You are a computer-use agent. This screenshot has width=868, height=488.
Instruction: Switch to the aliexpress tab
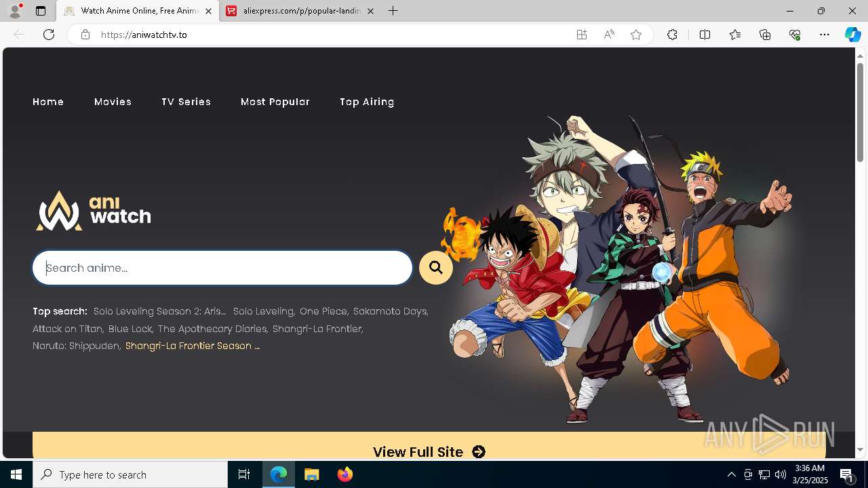click(302, 11)
